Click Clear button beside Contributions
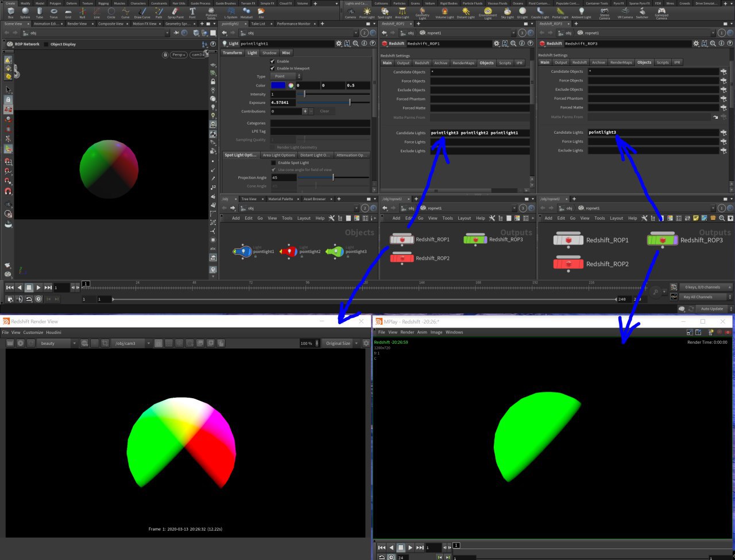 (x=324, y=111)
